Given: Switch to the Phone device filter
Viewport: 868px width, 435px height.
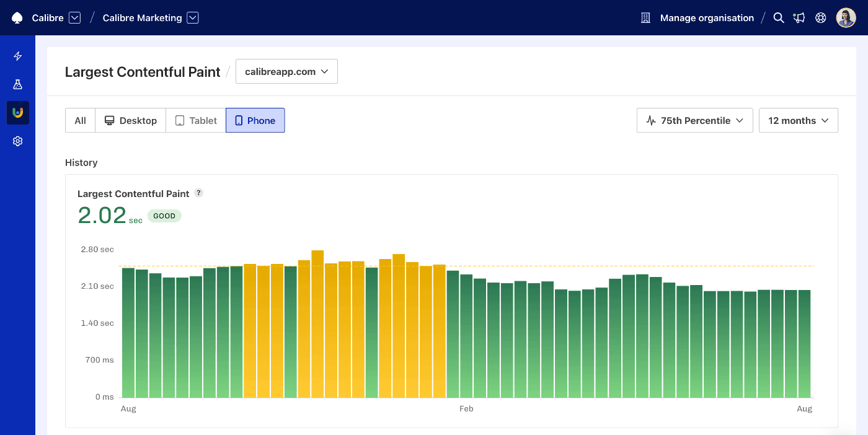Looking at the screenshot, I should coord(255,120).
